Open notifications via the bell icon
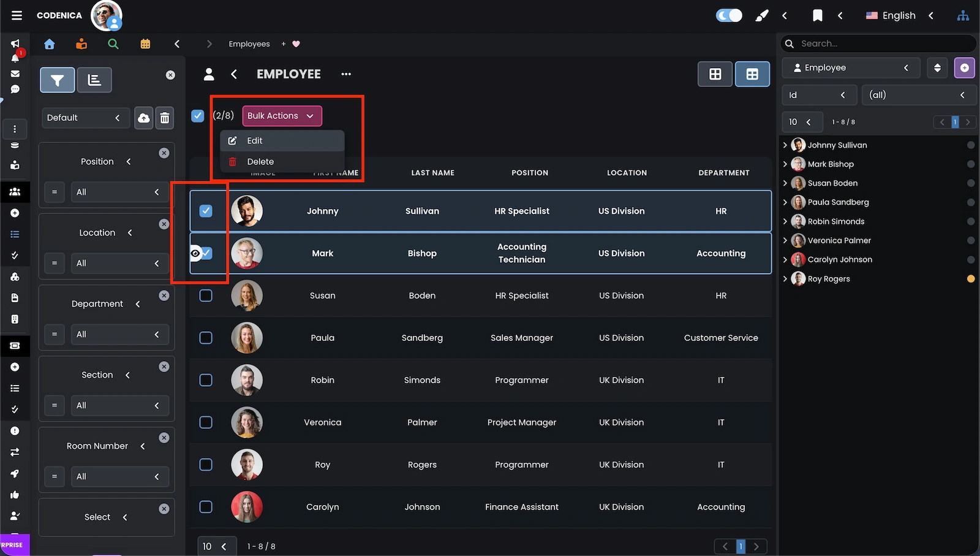The image size is (980, 556). coord(15,58)
